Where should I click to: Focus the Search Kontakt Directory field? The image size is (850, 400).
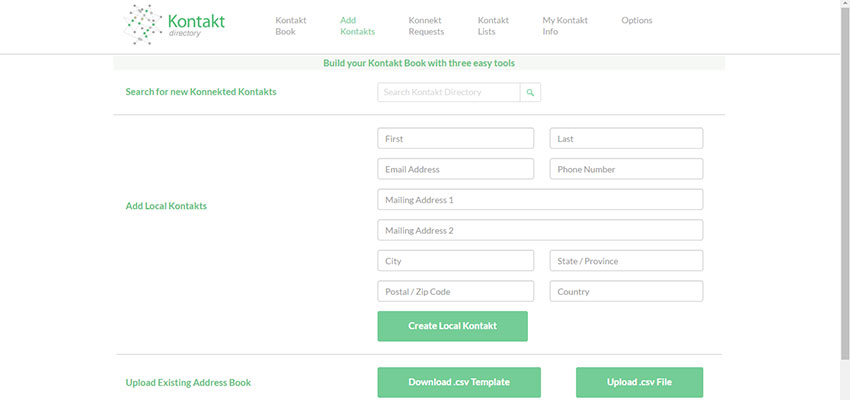click(x=449, y=92)
